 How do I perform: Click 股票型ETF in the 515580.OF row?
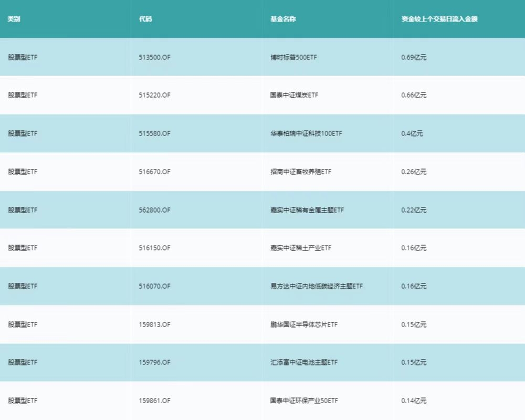coord(23,133)
